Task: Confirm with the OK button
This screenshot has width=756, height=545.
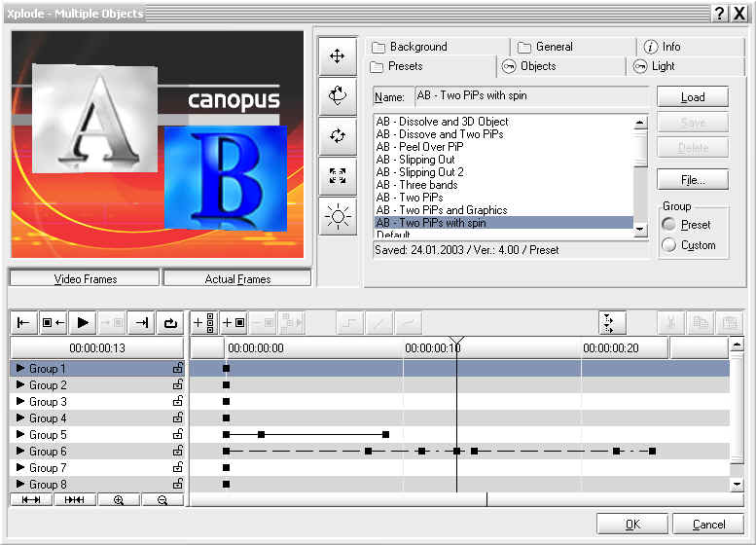Action: [632, 524]
